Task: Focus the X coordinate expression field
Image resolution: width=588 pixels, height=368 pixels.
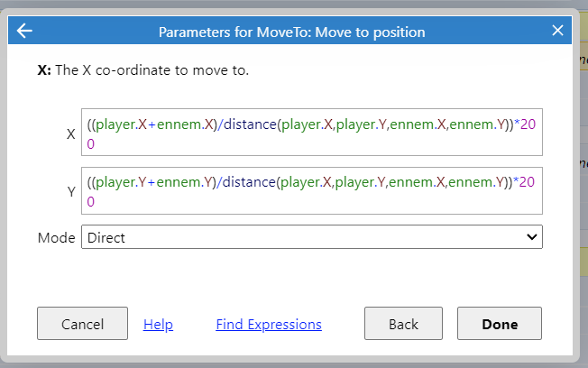Action: [312, 132]
